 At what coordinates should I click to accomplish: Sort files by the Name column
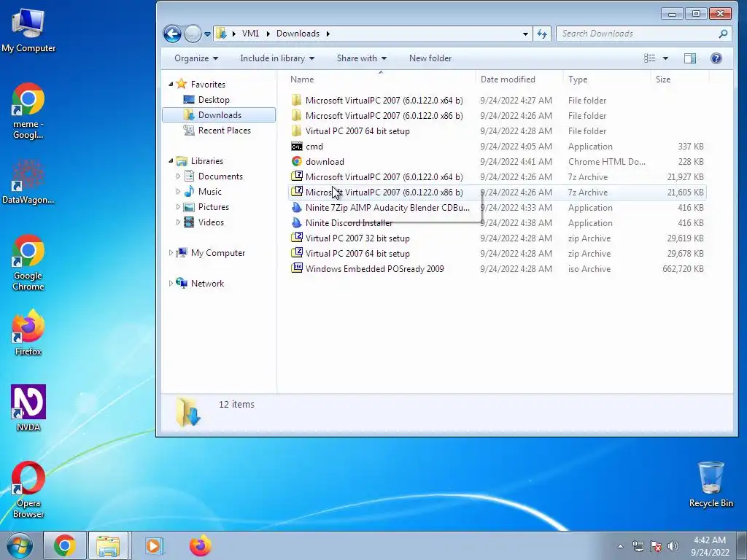coord(381,79)
